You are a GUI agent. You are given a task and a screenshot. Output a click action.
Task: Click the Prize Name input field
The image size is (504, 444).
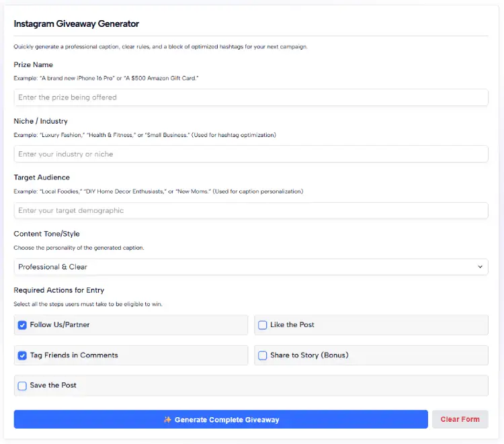pos(251,97)
